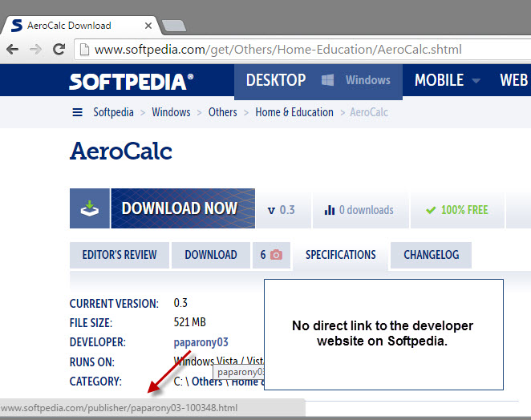Open the DESKTOP section
Viewport: 531px width, 420px height.
(276, 80)
